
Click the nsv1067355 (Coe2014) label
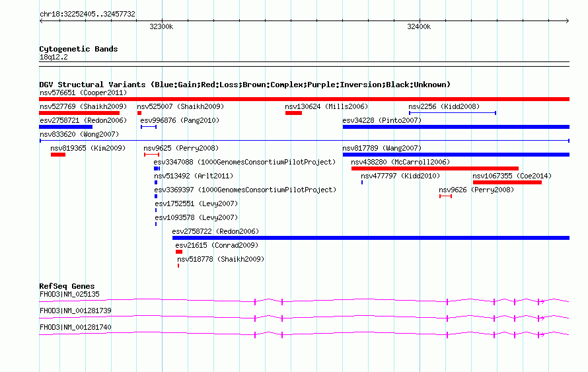[x=512, y=176]
